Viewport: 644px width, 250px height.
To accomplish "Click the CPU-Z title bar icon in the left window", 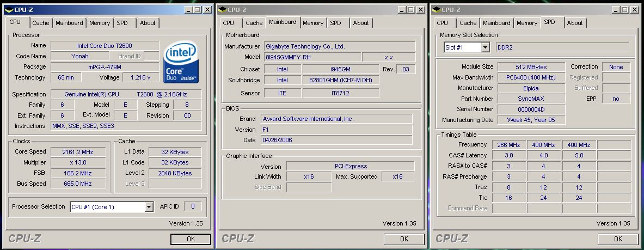I will coord(9,10).
